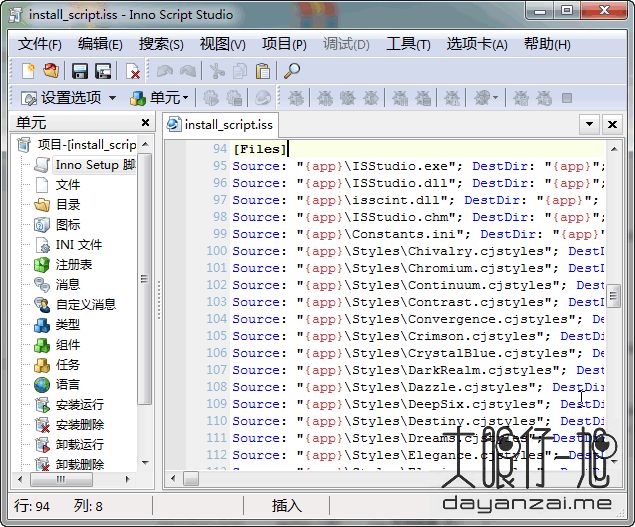Open the 视图(V) menu
This screenshot has height=527, width=635.
pos(222,44)
